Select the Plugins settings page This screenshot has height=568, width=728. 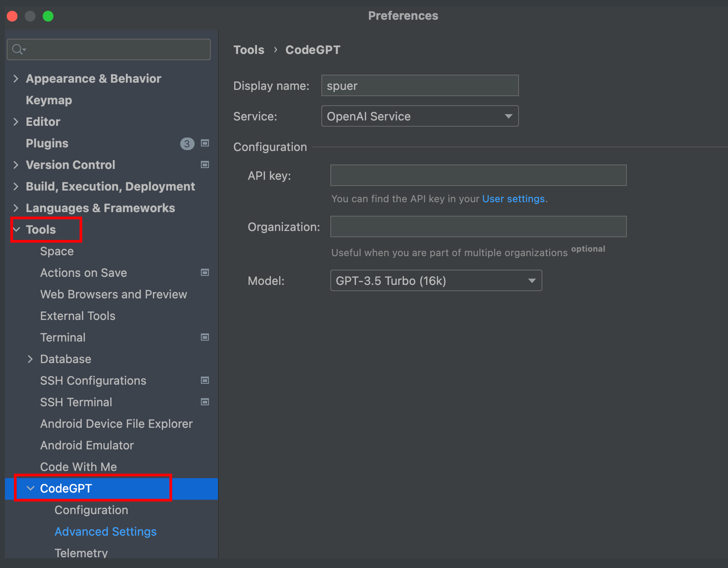point(47,143)
